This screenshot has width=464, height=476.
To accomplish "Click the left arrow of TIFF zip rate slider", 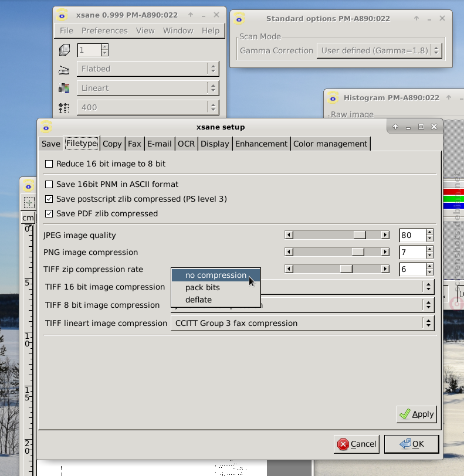I will click(x=289, y=269).
